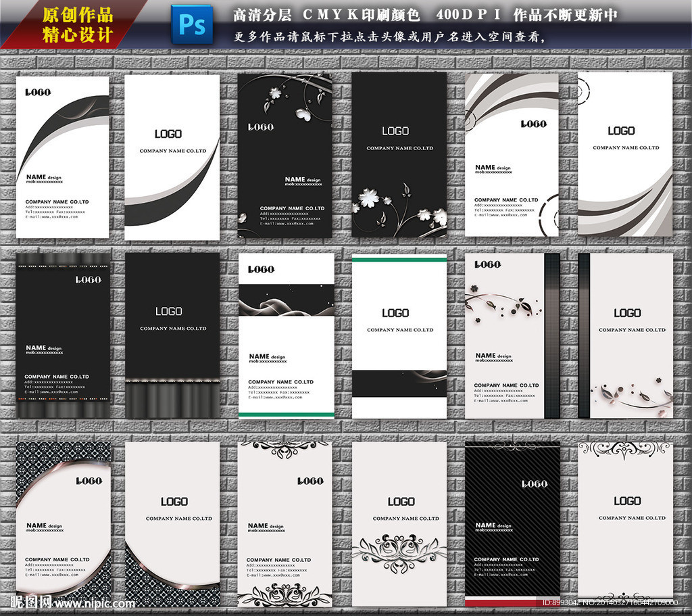This screenshot has width=692, height=616.
Task: Click LOGO text on the red-bottomed striped black card
Action: click(535, 484)
